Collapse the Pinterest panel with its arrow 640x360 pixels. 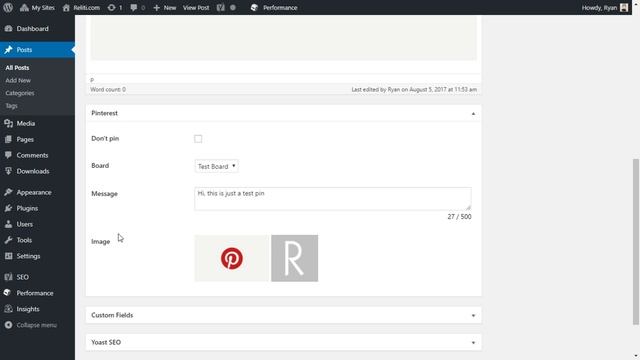click(473, 113)
